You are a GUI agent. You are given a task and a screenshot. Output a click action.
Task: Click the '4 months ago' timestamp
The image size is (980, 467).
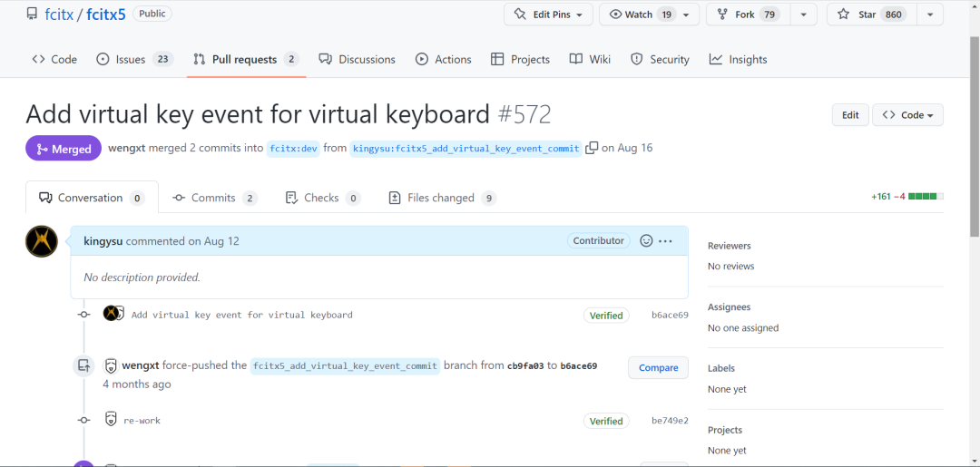137,384
